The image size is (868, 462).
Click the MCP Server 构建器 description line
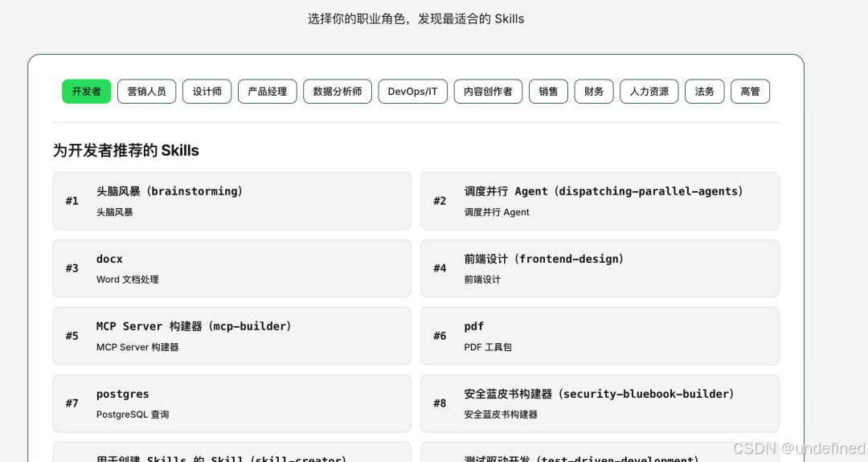click(137, 347)
